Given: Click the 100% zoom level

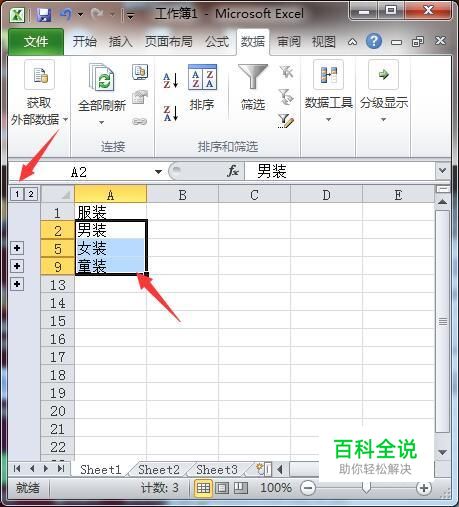Looking at the screenshot, I should 276,488.
